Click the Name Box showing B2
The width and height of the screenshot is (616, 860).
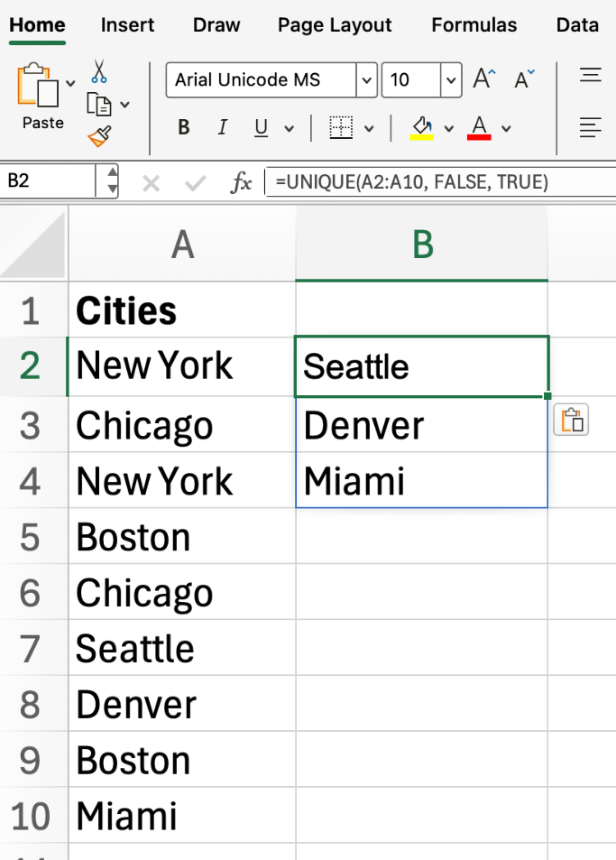coord(50,181)
